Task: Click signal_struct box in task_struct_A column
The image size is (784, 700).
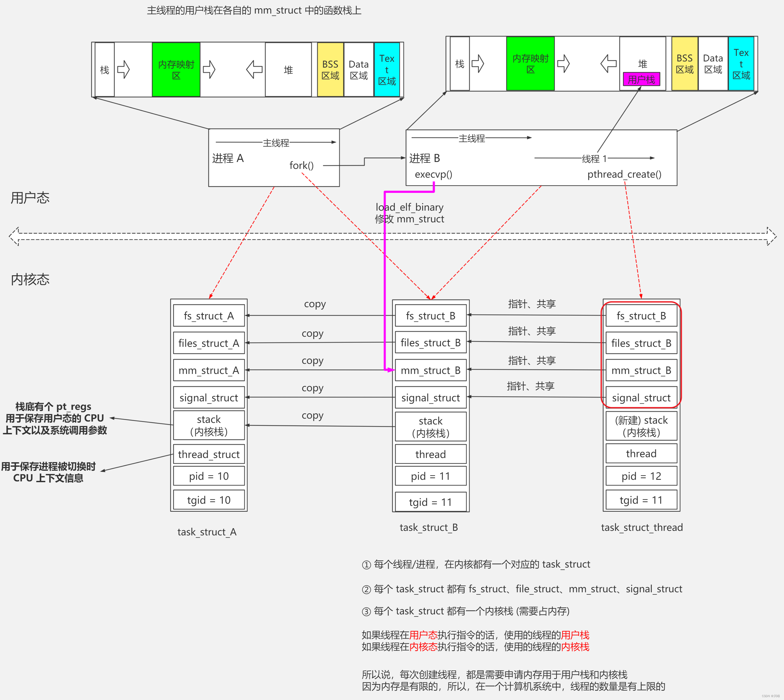Action: [209, 398]
